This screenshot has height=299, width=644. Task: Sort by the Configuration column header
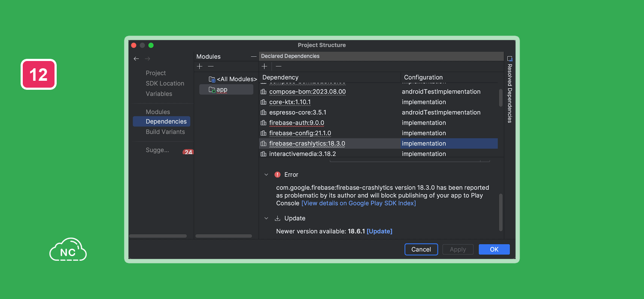pos(449,77)
